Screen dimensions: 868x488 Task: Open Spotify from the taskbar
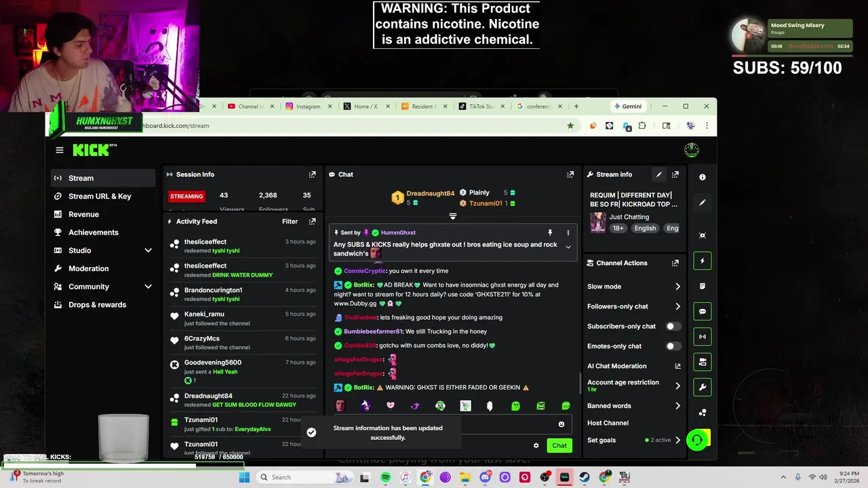tap(385, 477)
